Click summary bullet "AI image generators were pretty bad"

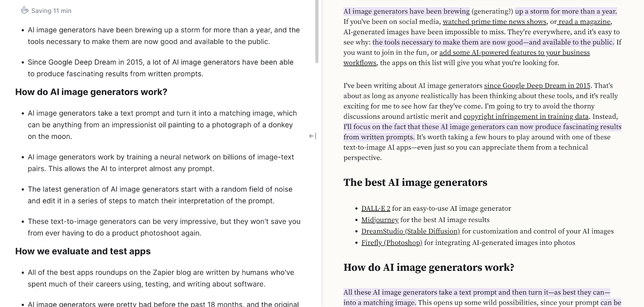click(x=163, y=304)
